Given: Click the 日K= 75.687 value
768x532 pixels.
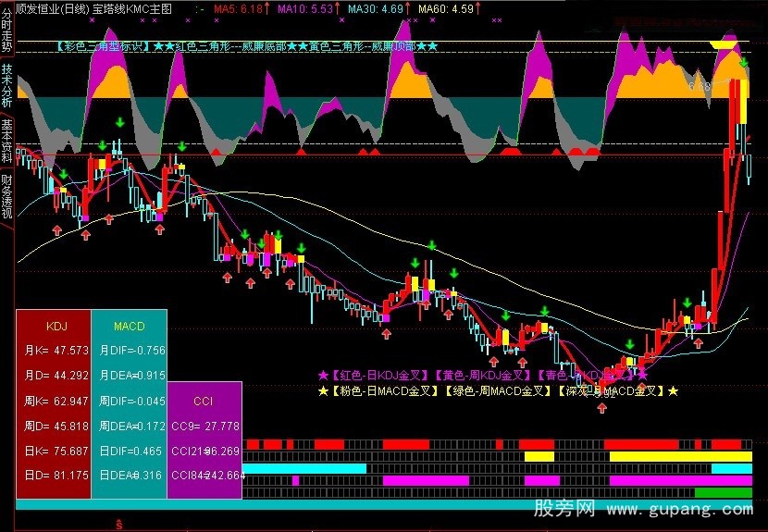Looking at the screenshot, I should pyautogui.click(x=56, y=451).
